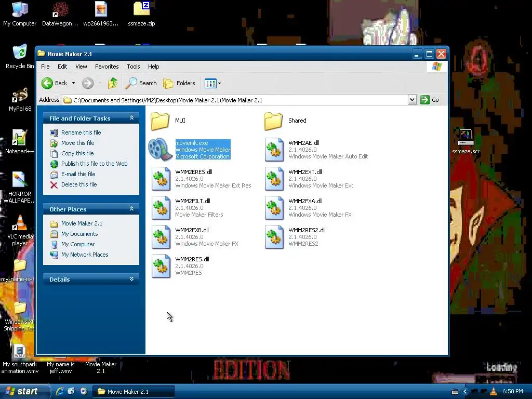
Task: Select the WMM2FILT.dll file icon
Action: 161,208
